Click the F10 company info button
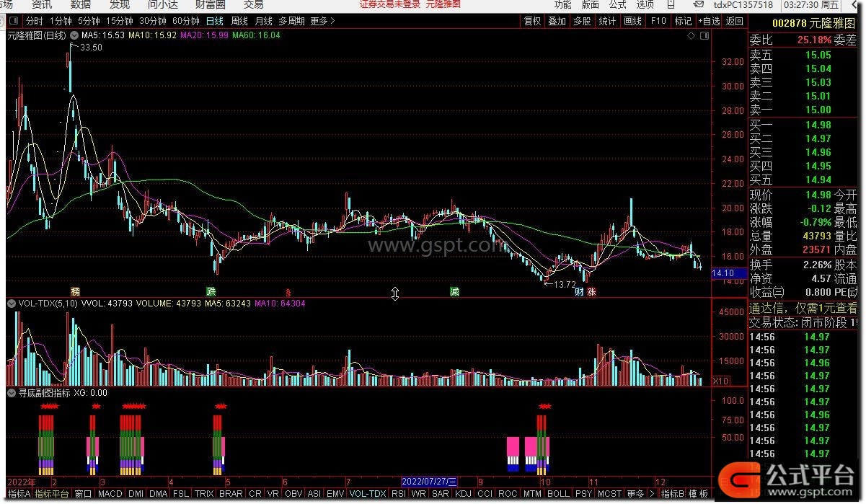Screen dimensions: 866x504 658,21
